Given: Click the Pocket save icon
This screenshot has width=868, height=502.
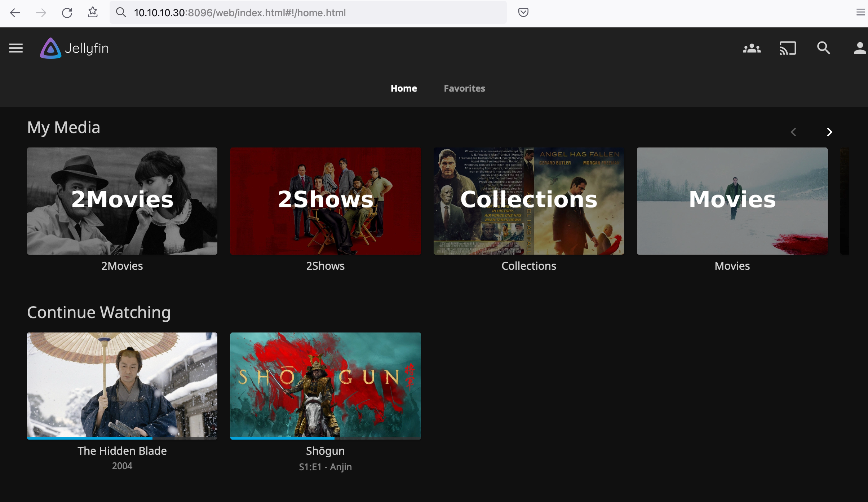Looking at the screenshot, I should pyautogui.click(x=523, y=13).
